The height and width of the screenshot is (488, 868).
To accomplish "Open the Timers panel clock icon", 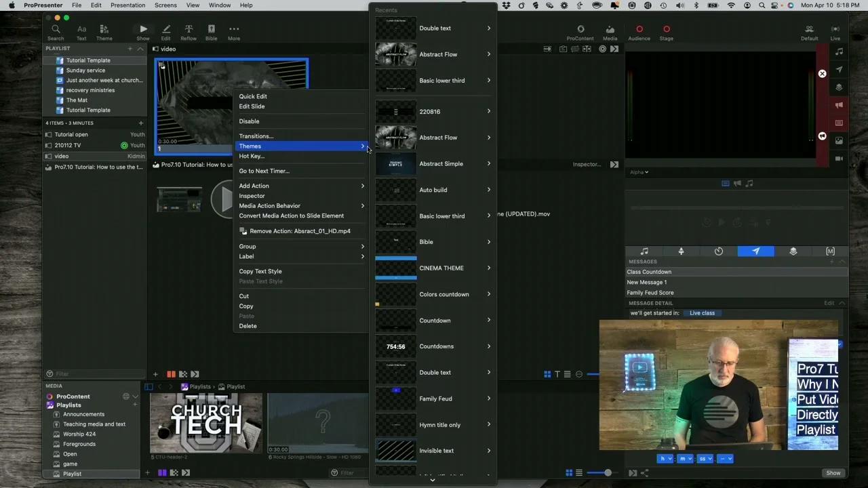I will (718, 251).
